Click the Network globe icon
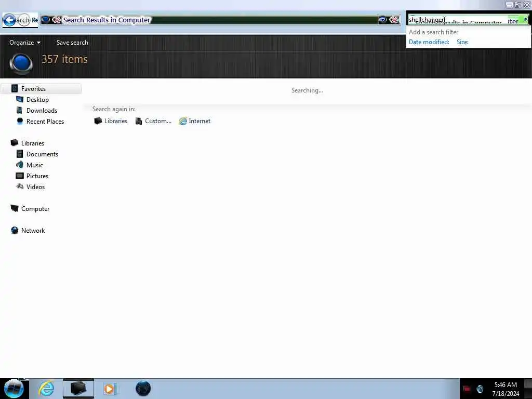This screenshot has width=532, height=399. tap(15, 230)
